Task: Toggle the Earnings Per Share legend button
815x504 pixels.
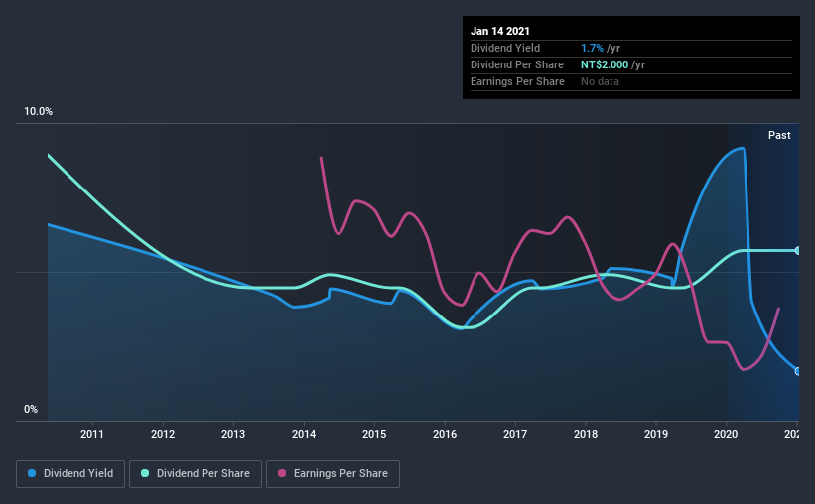Action: [x=333, y=474]
